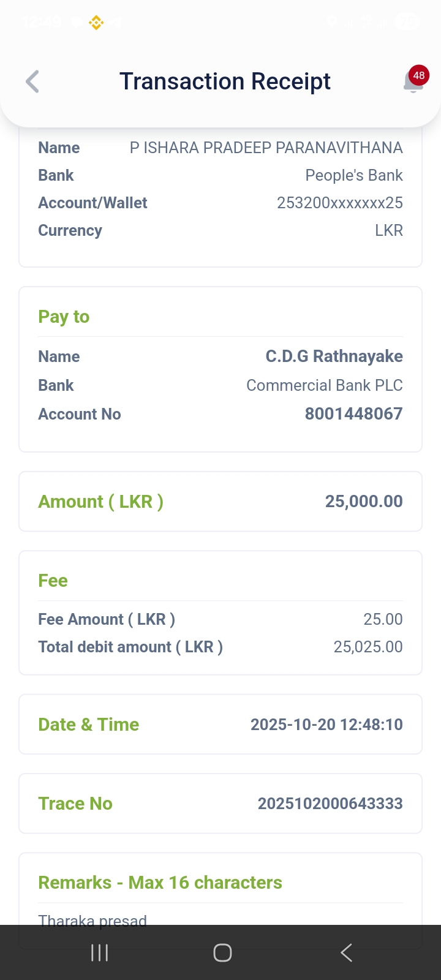
Task: Tap the Pay to section heading
Action: [64, 317]
